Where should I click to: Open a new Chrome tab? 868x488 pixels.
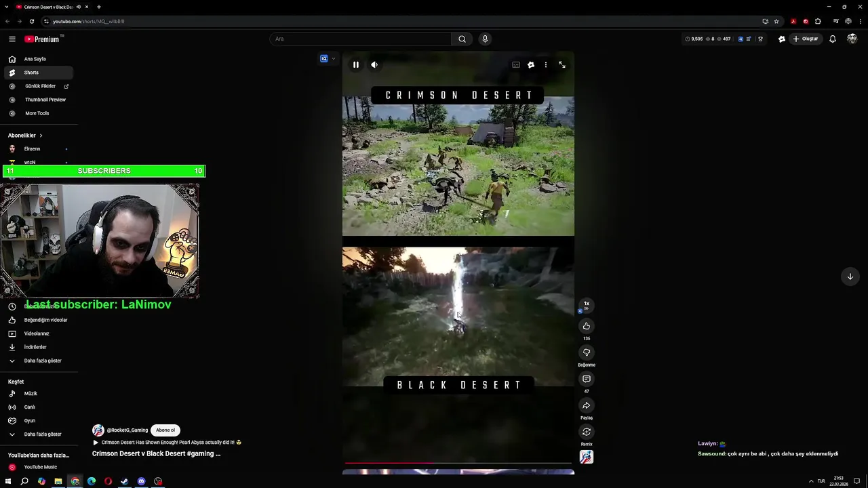click(x=98, y=7)
